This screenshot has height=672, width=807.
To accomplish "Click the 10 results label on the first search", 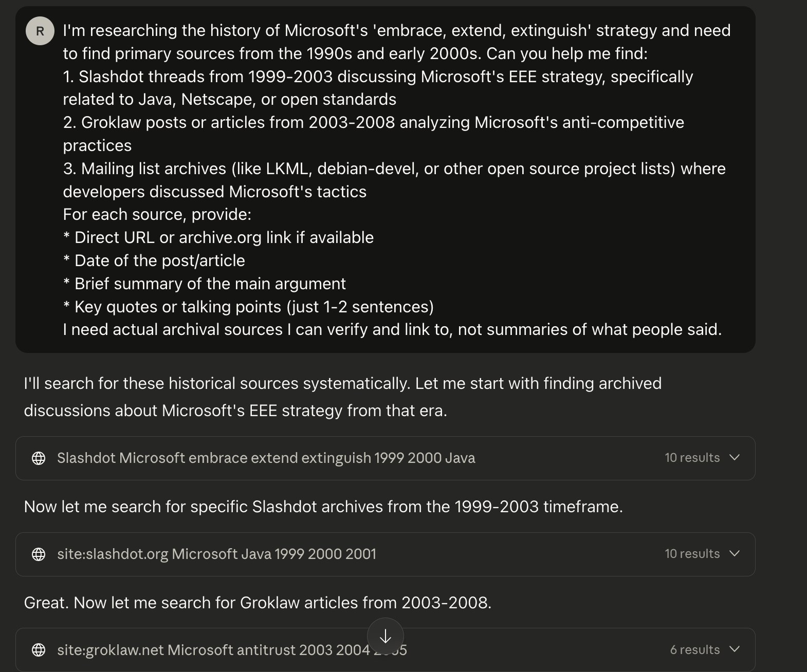I will tap(692, 458).
